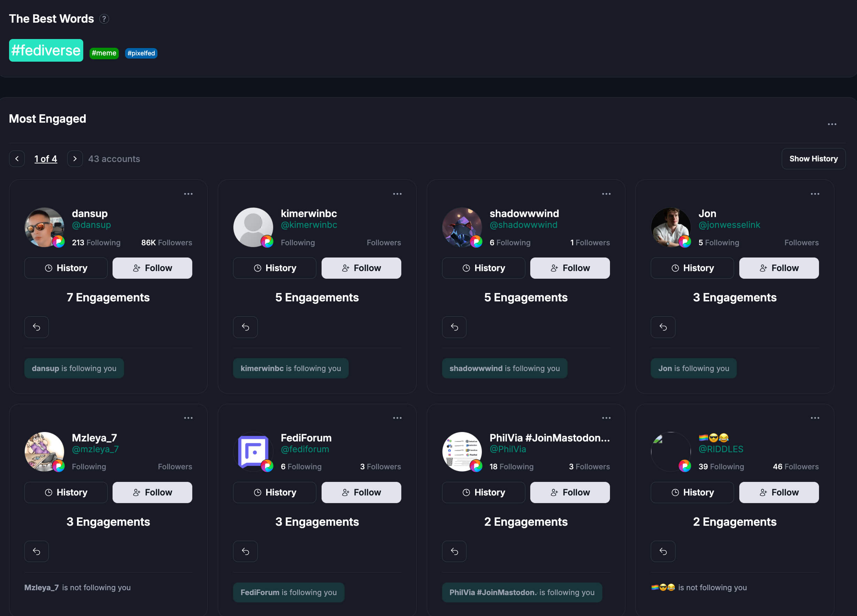Click the help icon beside The Best Words
857x616 pixels.
[x=104, y=19]
